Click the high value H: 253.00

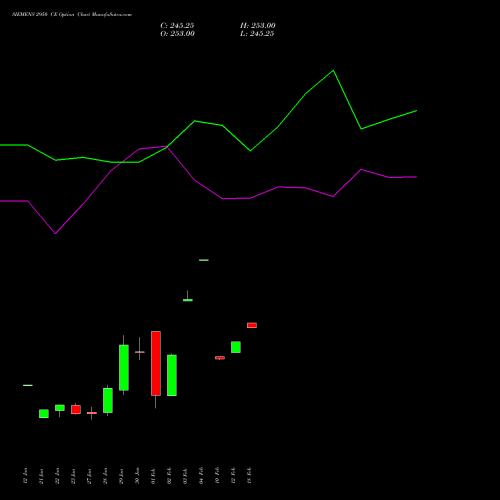258,26
